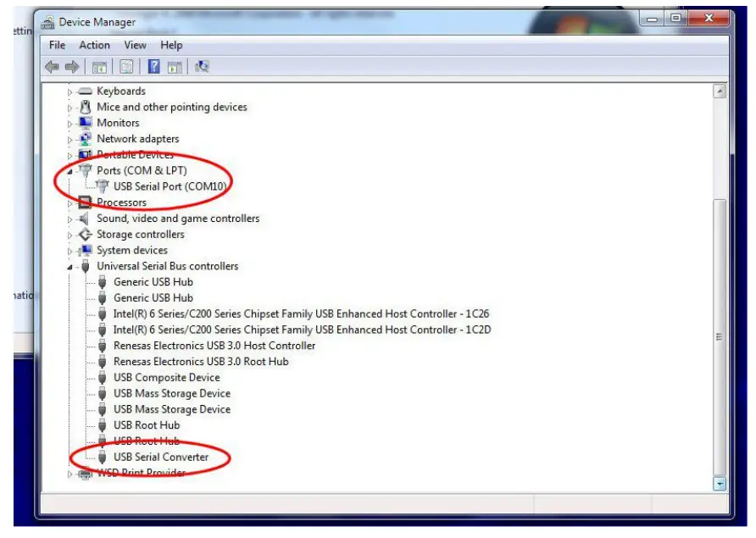Click the Device Manager title bar icon
This screenshot has height=538, width=756.
(47, 22)
